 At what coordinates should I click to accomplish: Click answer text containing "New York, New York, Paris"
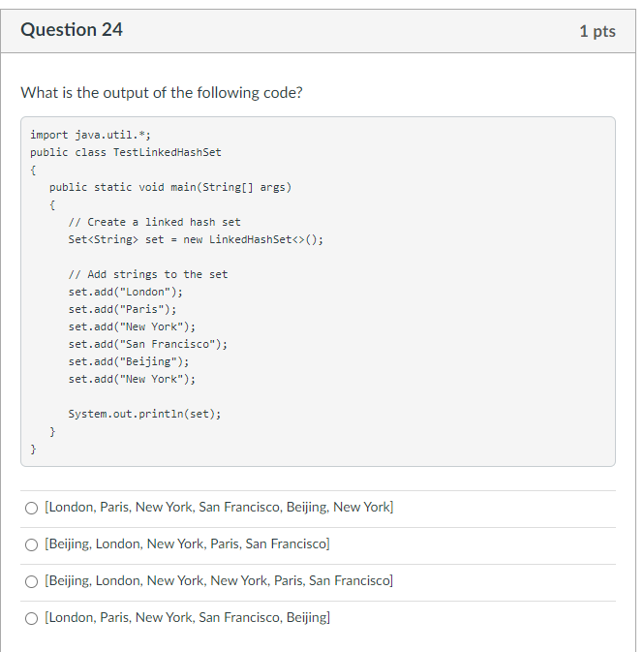219,580
